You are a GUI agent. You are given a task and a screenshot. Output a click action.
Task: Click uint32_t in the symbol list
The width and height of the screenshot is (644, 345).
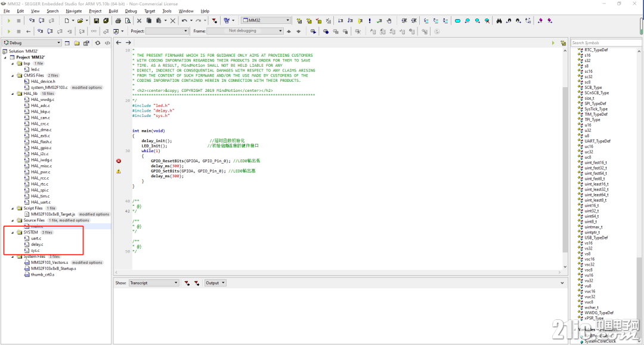point(592,211)
